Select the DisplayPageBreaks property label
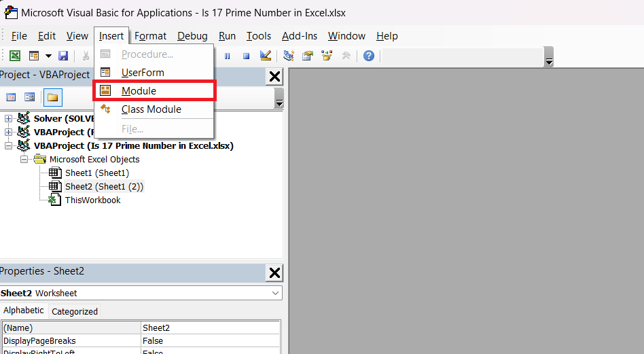Viewport: 644px width, 354px height. 71,341
